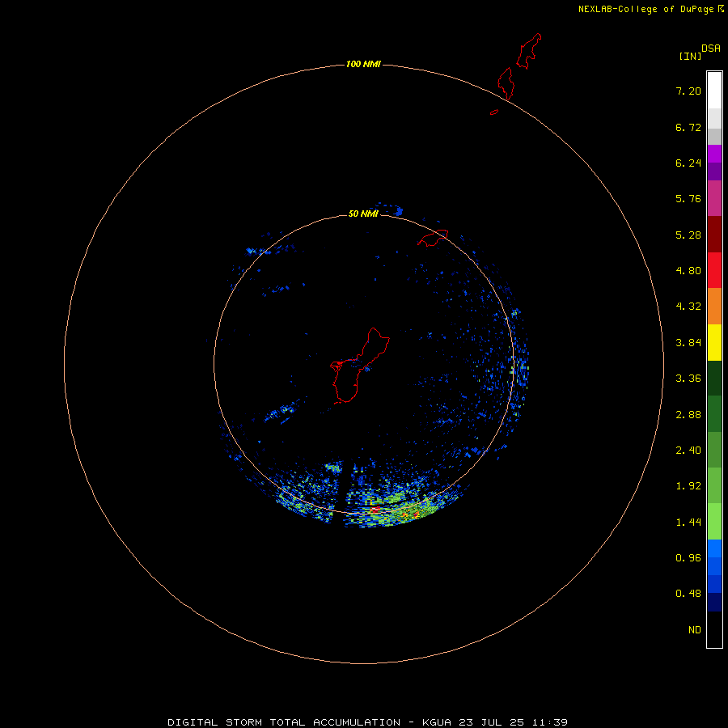
Task: Pick the pink swatch beside 5.76
Action: pyautogui.click(x=714, y=198)
